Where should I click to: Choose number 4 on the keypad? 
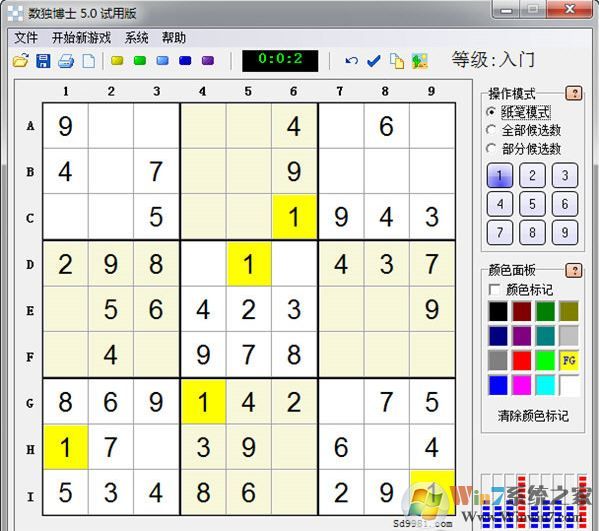click(x=500, y=204)
